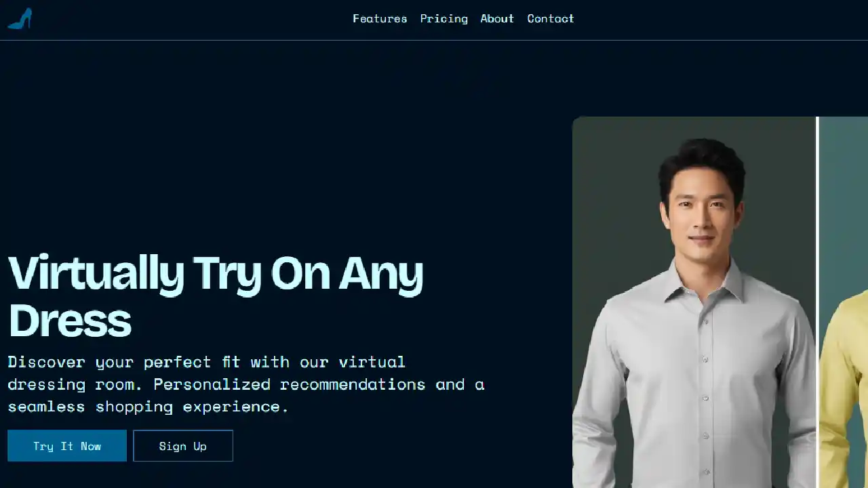This screenshot has width=868, height=488.
Task: Click the 'seamless shopping experience.' text line
Action: [x=149, y=407]
